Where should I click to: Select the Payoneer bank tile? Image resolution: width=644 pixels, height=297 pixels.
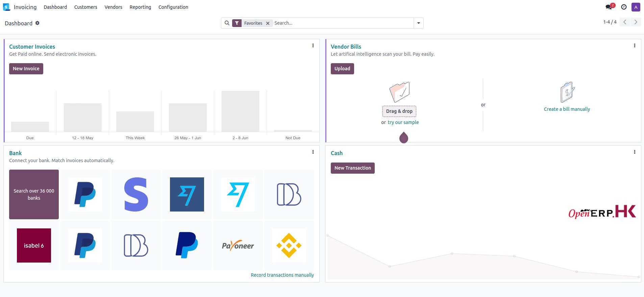[238, 246]
